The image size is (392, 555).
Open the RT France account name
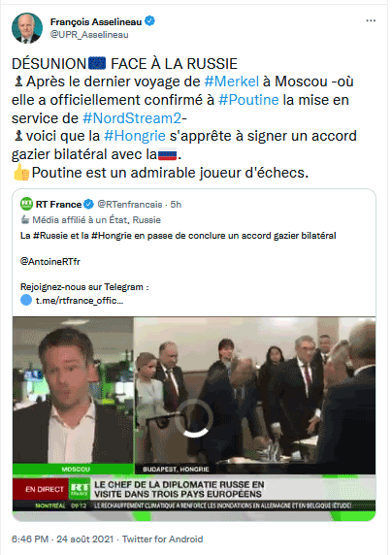(58, 205)
